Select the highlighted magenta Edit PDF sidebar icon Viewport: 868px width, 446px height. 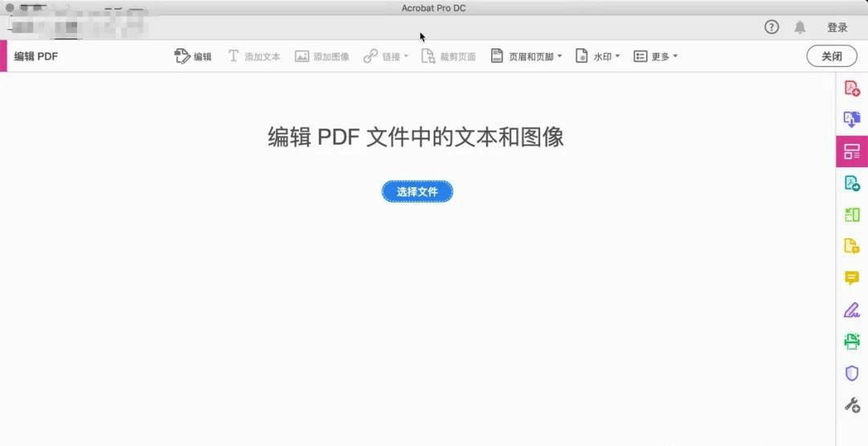852,151
